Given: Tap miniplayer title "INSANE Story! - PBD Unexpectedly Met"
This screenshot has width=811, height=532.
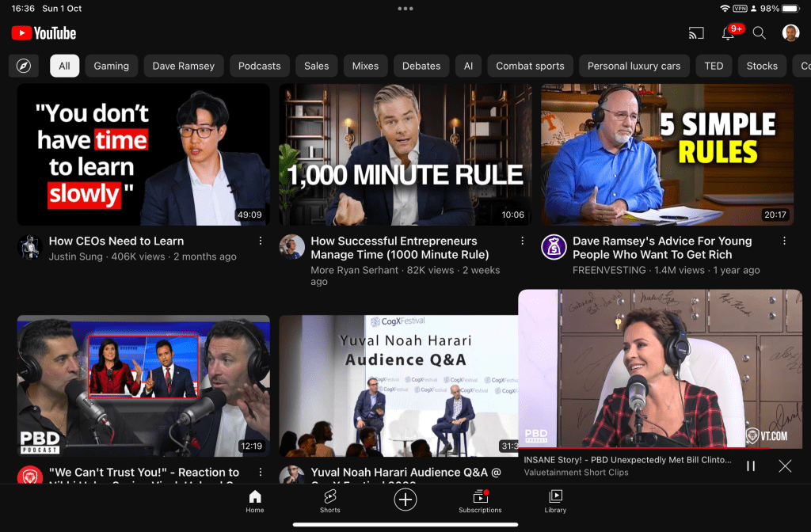Looking at the screenshot, I should (627, 460).
